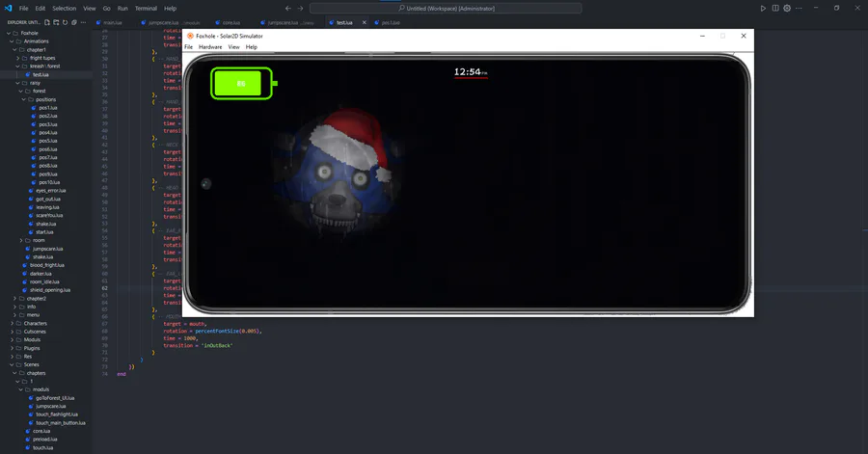
Task: Open the Help menu in Solar2D Simulator
Action: point(252,47)
